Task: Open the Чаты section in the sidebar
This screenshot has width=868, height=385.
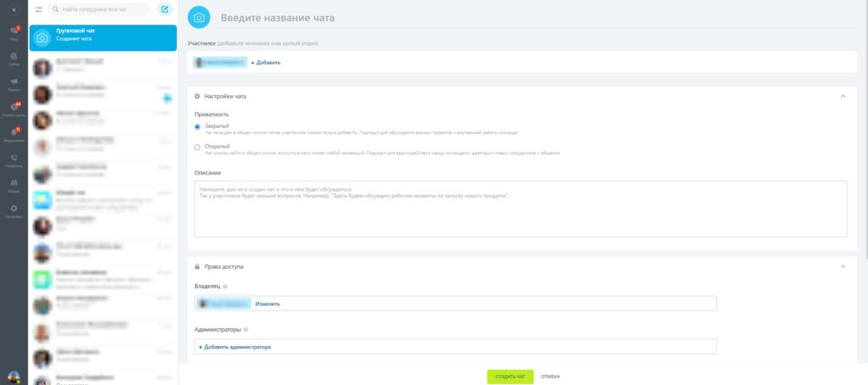Action: 14,33
